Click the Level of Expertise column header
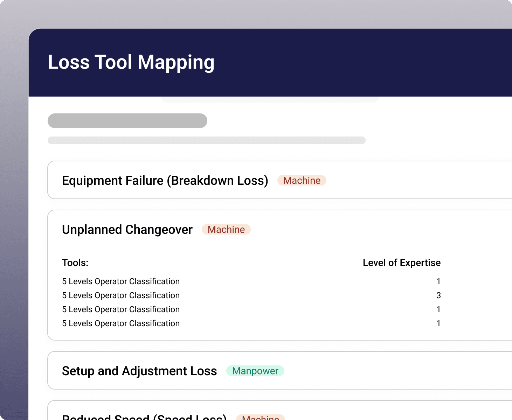512x420 pixels. point(401,263)
